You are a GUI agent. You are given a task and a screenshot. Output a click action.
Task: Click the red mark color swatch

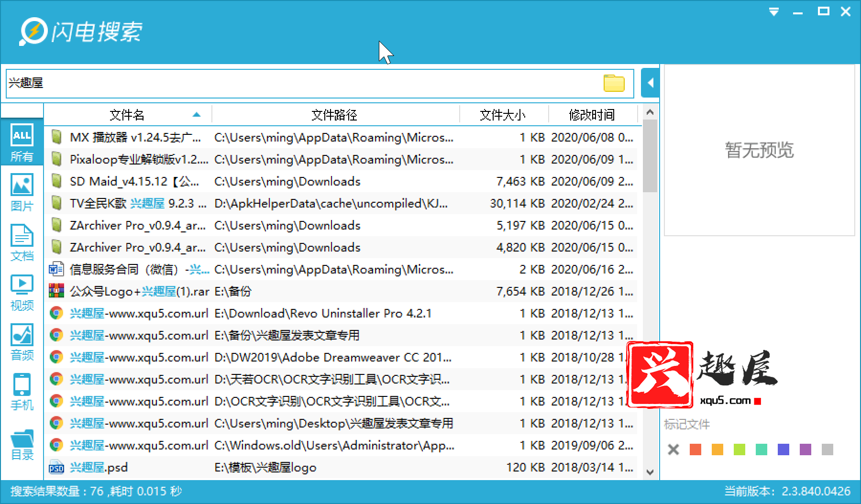695,449
